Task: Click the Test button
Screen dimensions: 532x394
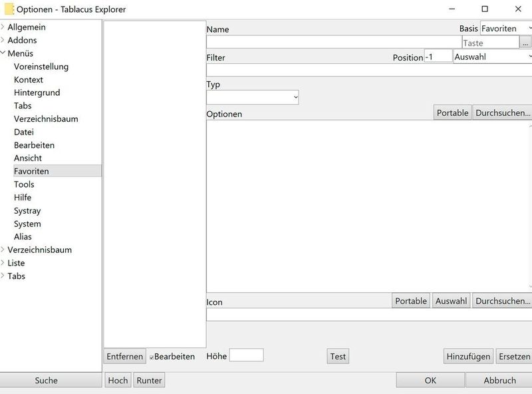Action: point(338,356)
